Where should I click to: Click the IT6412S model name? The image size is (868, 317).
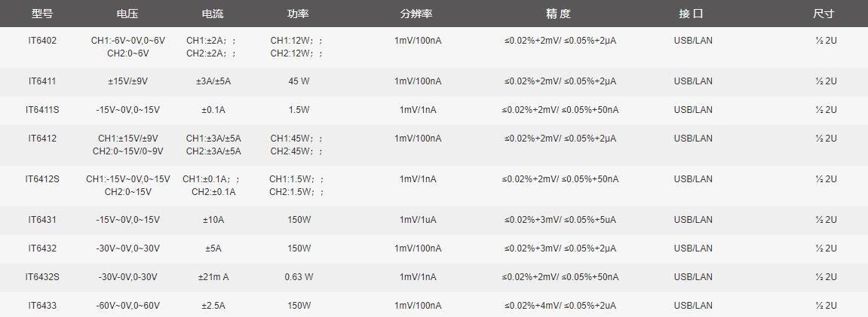42,179
